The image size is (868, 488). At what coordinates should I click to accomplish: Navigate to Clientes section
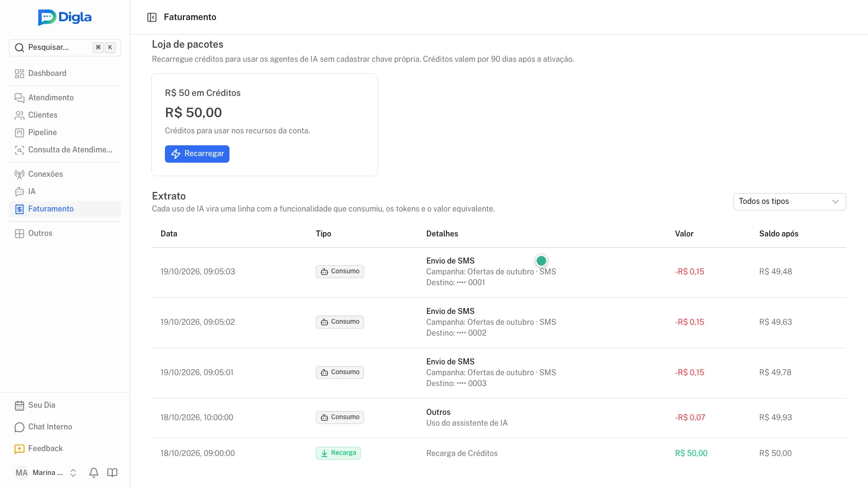(65, 115)
